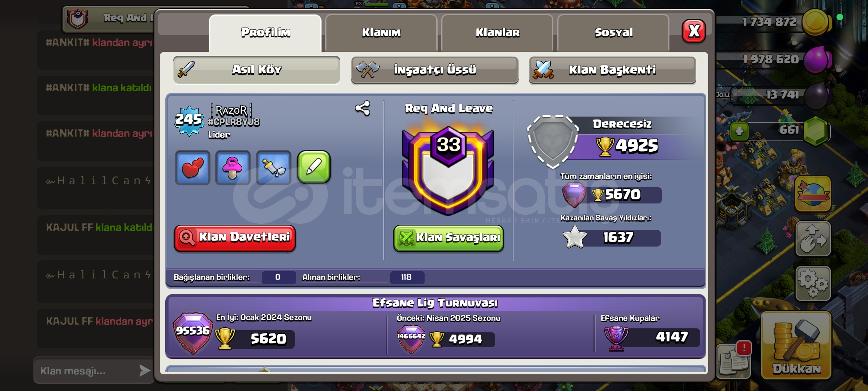Image resolution: width=868 pixels, height=391 pixels.
Task: Open the green pencil edit labels button
Action: (314, 167)
